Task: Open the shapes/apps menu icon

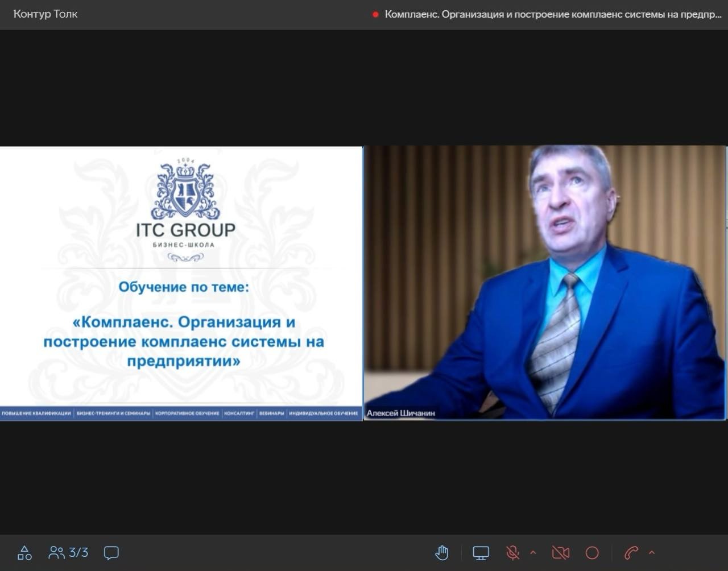Action: click(x=24, y=553)
